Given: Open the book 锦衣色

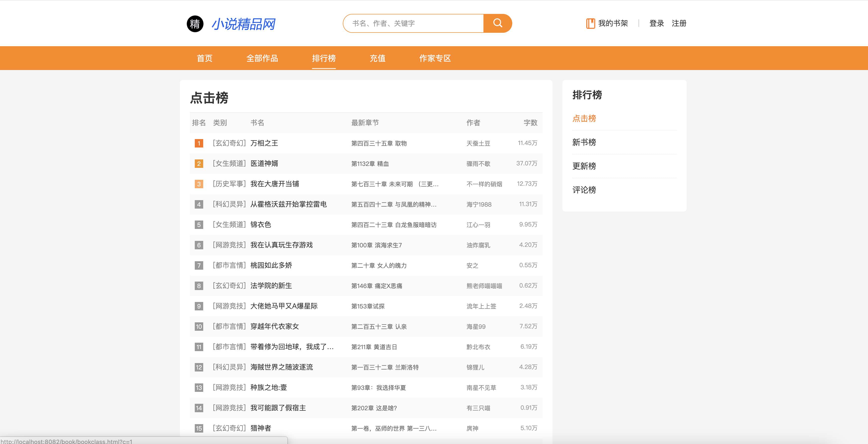Looking at the screenshot, I should [260, 225].
